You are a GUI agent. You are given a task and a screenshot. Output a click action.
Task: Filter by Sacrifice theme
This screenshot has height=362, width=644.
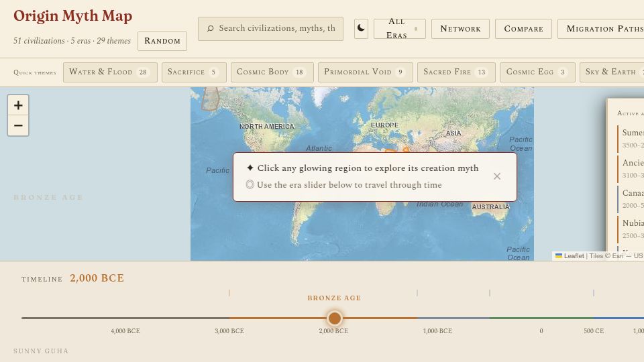pyautogui.click(x=194, y=72)
